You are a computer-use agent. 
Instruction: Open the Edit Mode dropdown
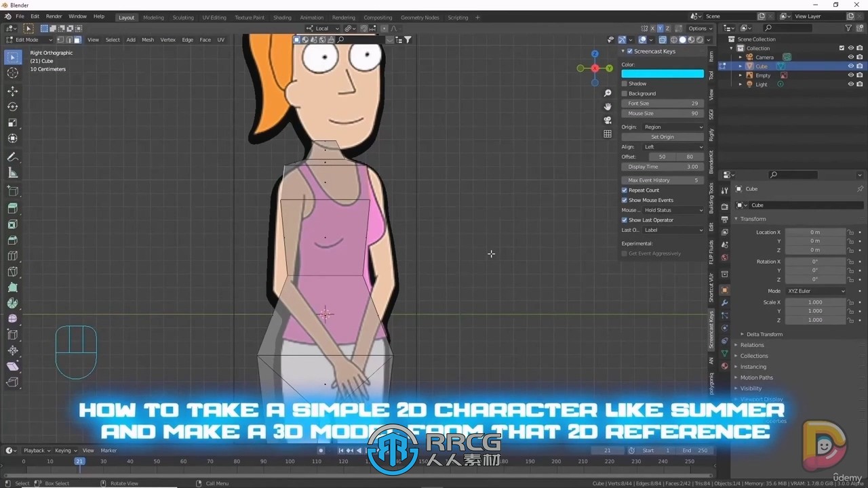pyautogui.click(x=28, y=40)
